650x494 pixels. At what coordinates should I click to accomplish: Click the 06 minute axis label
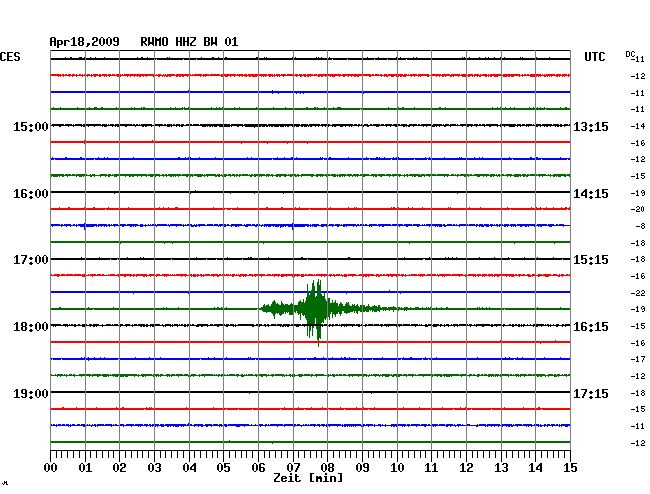tap(258, 468)
